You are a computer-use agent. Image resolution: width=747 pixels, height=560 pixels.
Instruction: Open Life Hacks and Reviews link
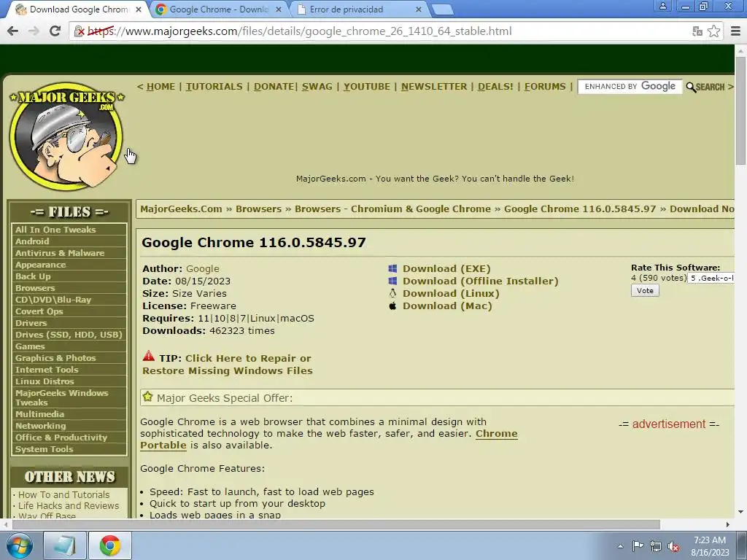[x=69, y=506]
